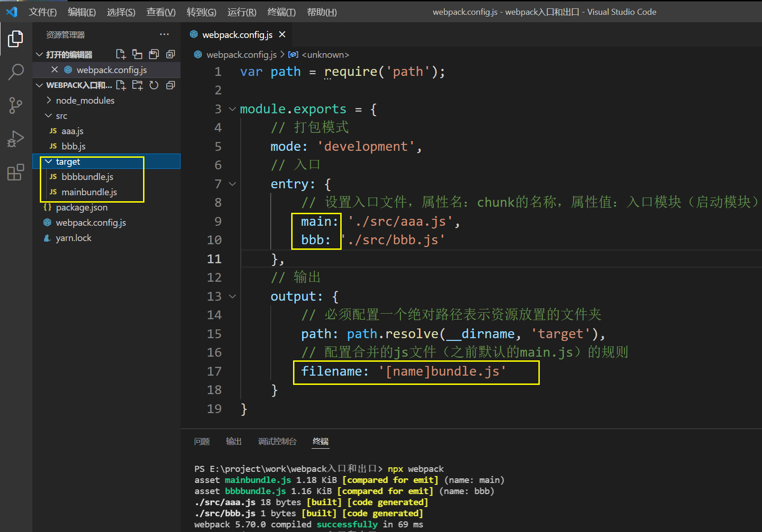Open the 转到(G) menu

click(x=201, y=12)
